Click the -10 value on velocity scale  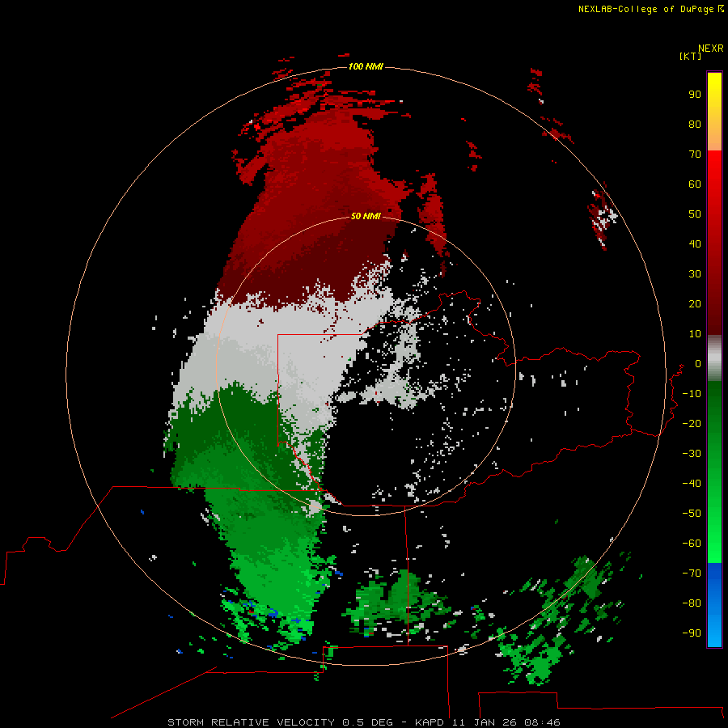(692, 394)
